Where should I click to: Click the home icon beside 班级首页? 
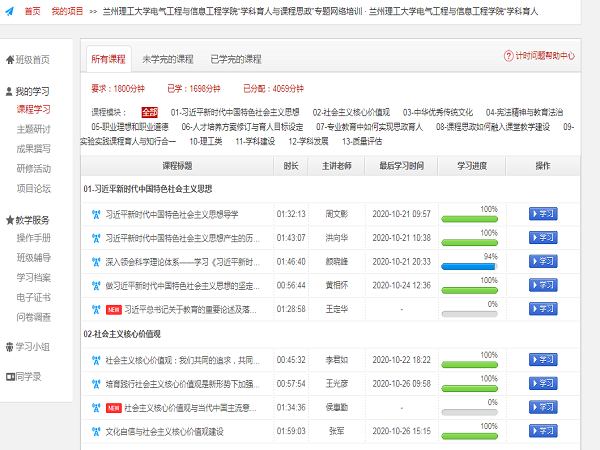click(9, 59)
